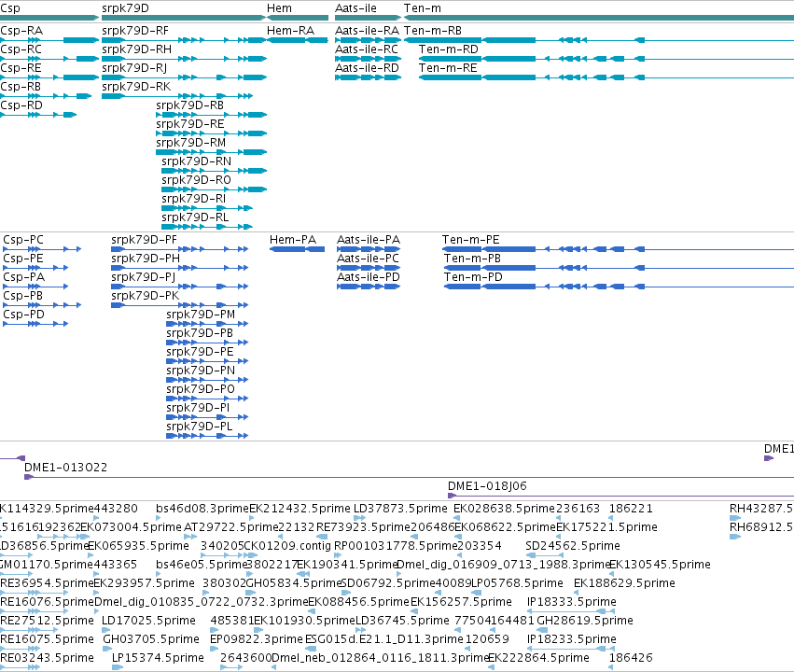Click the srpk79D-PK protein label
The height and width of the screenshot is (672, 794).
(146, 296)
